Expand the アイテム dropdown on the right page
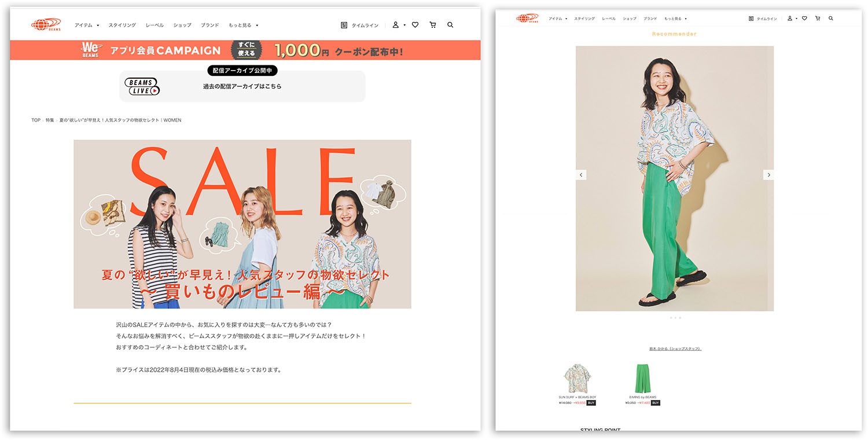 [x=558, y=19]
